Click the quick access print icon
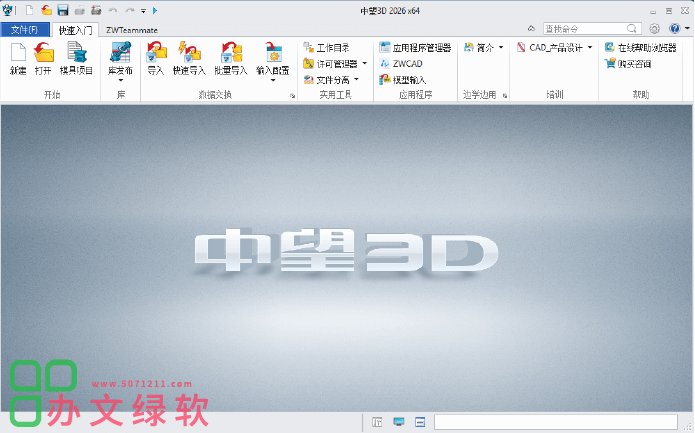 [80, 10]
